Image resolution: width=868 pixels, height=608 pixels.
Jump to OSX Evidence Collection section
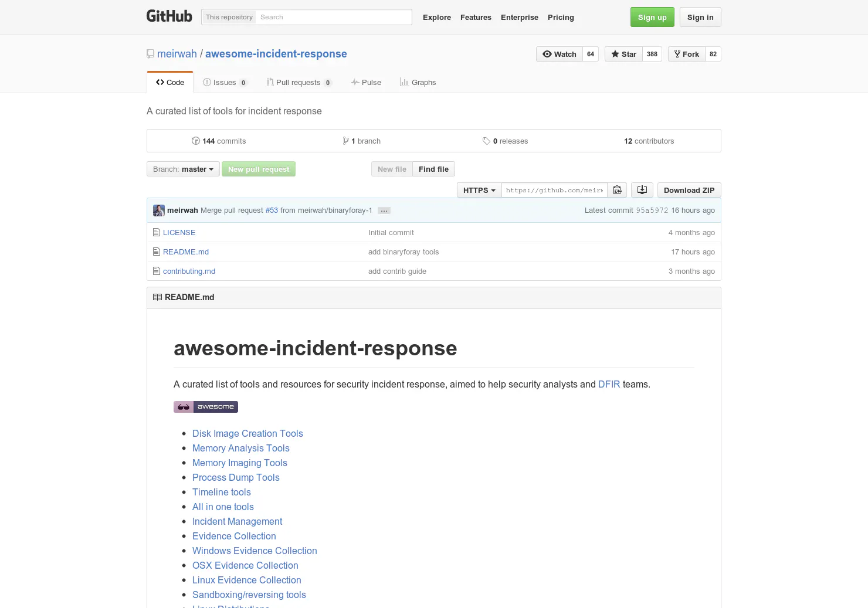pos(245,566)
